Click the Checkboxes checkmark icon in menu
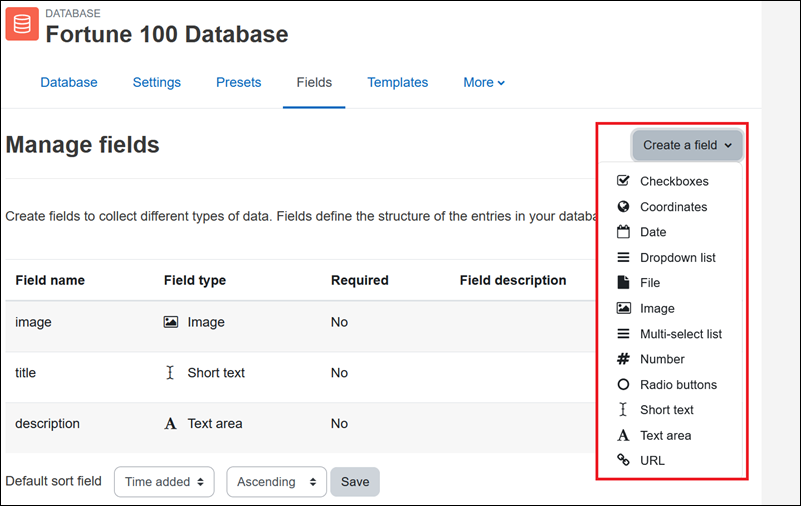This screenshot has width=801, height=506. click(623, 181)
